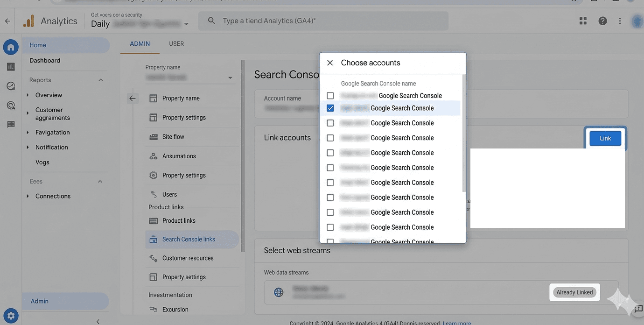Viewport: 644px width, 325px height.
Task: Click the Search Console links icon
Action: click(153, 240)
